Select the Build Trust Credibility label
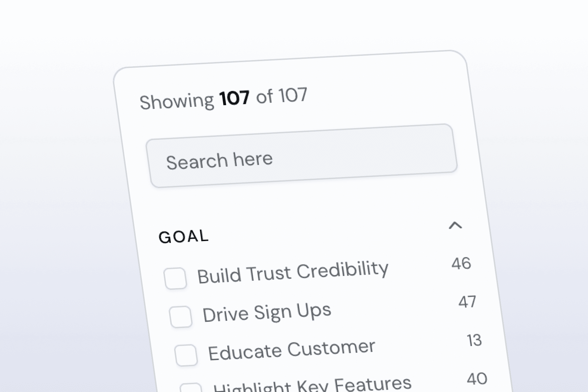The width and height of the screenshot is (588, 392). click(x=293, y=272)
